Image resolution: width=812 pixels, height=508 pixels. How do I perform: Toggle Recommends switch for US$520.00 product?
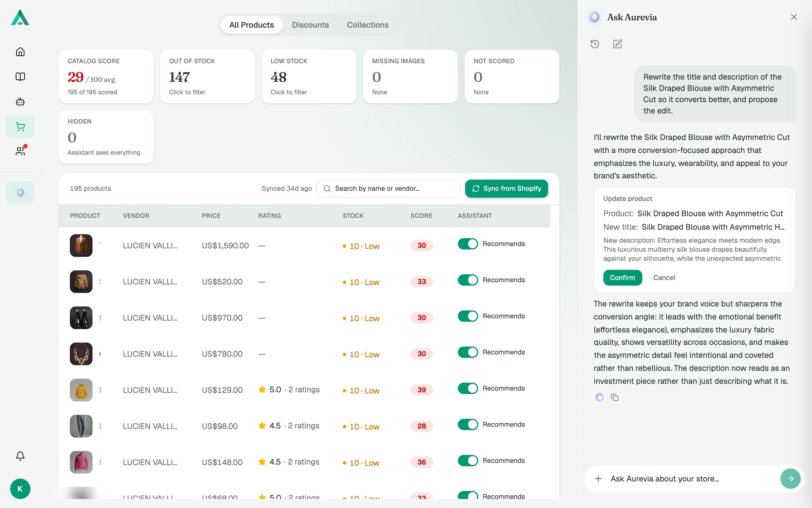click(x=468, y=280)
